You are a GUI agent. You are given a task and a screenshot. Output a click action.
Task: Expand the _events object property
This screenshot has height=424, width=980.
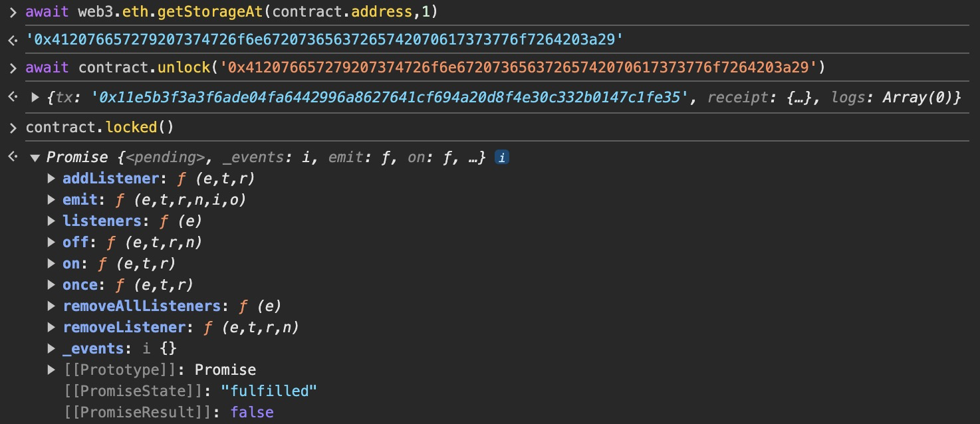(51, 349)
